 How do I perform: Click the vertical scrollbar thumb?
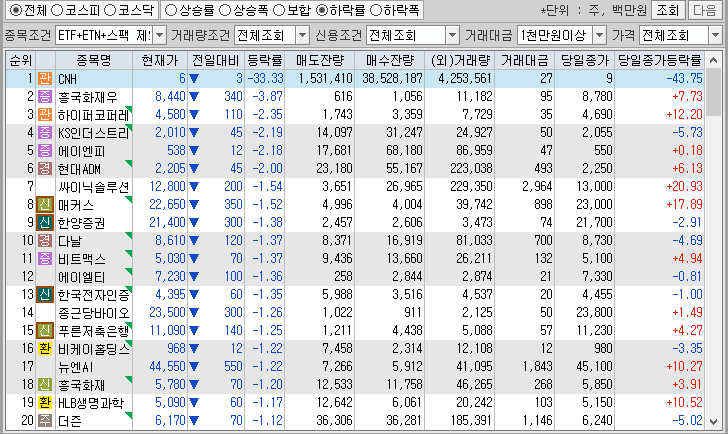click(714, 92)
